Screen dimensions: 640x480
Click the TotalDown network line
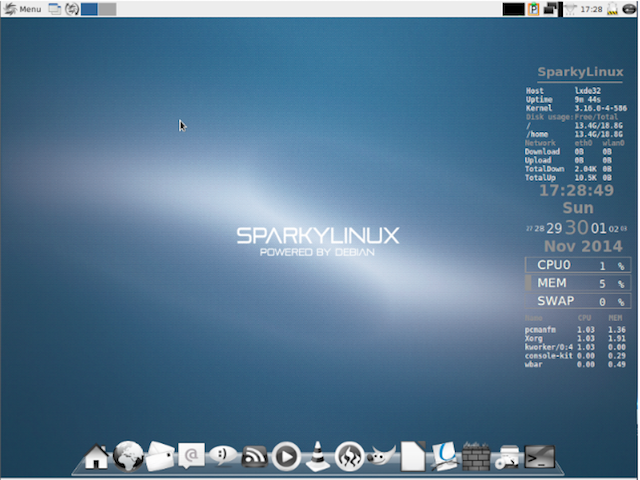coord(568,169)
